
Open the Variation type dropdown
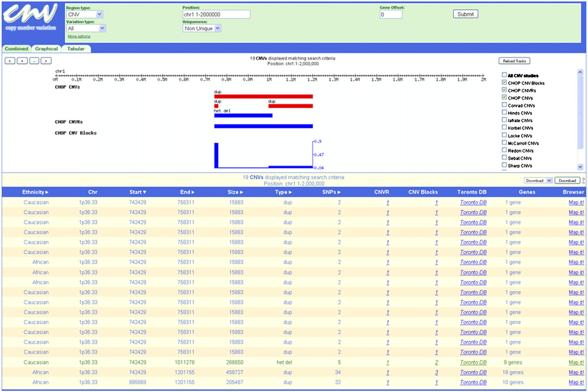pos(86,28)
